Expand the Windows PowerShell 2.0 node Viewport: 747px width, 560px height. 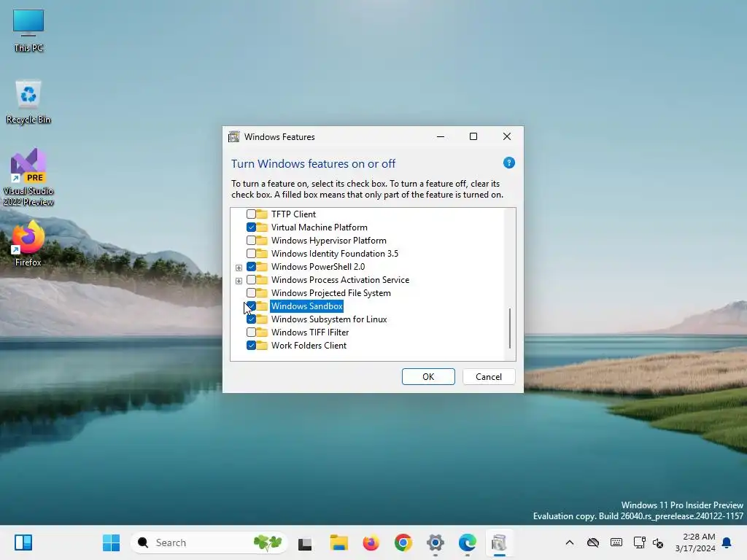[x=239, y=268]
